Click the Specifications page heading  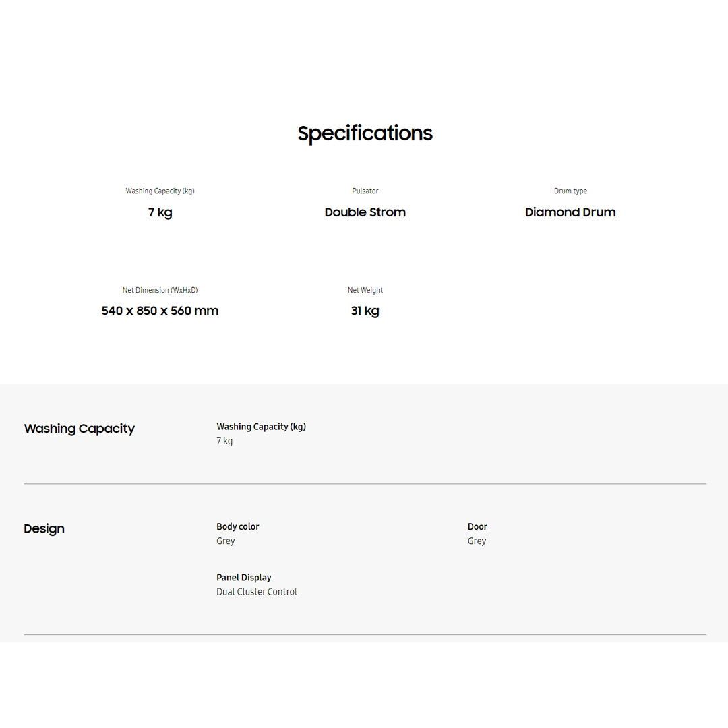(365, 133)
